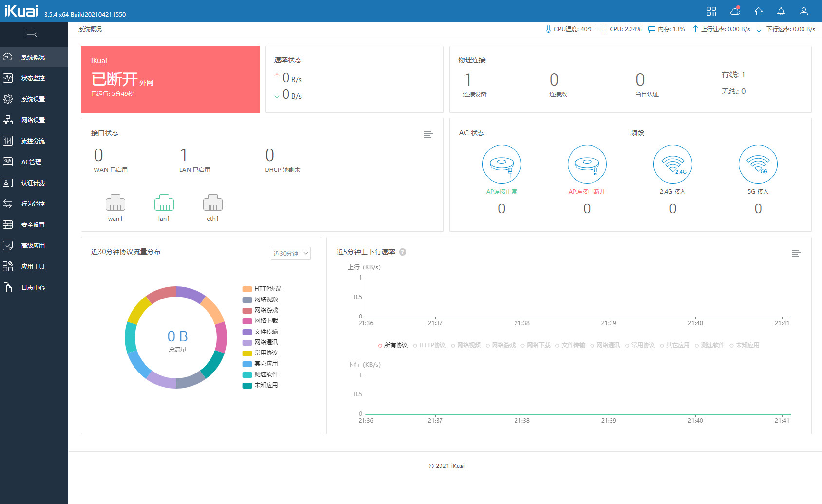Click the CPU usage chip icon
Image resolution: width=822 pixels, height=504 pixels.
(x=604, y=29)
